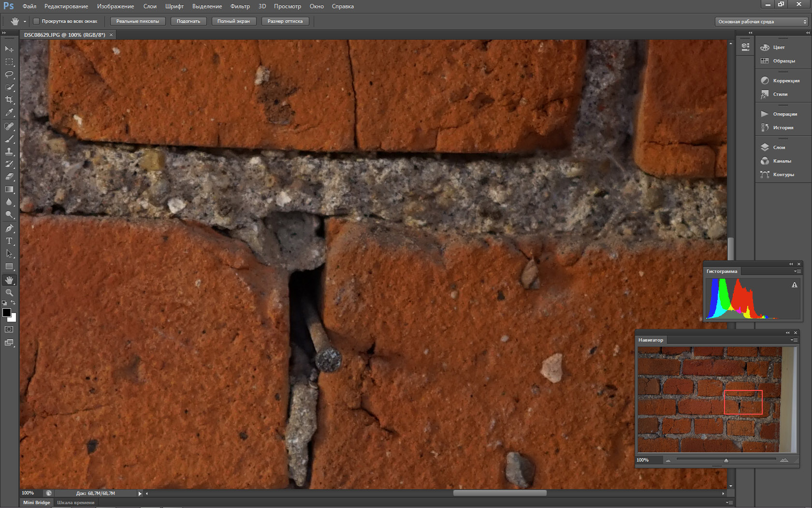Open the 'Основная рабочая среда' workspace dropdown
812x508 pixels.
761,22
